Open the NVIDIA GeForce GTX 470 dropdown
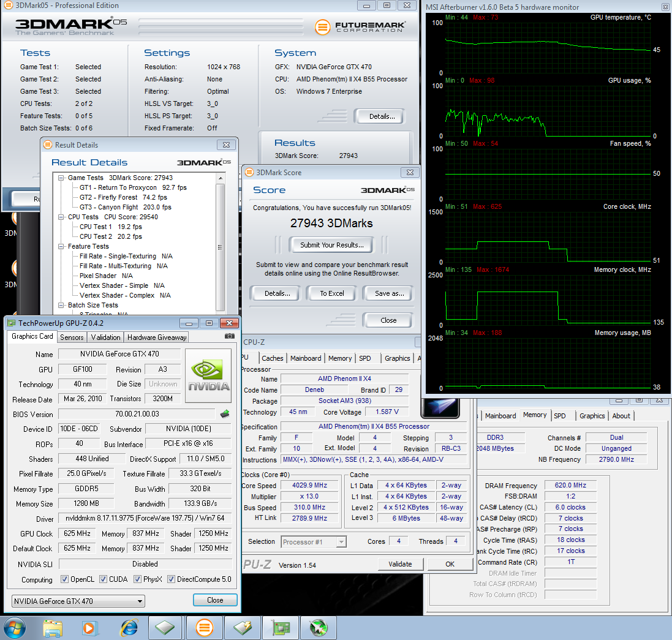 (x=140, y=601)
